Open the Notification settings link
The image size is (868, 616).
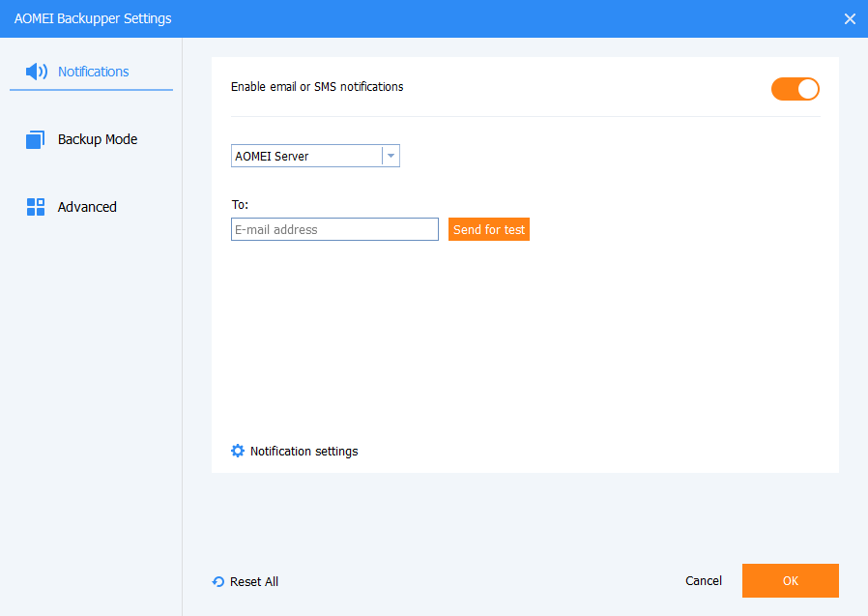(304, 452)
